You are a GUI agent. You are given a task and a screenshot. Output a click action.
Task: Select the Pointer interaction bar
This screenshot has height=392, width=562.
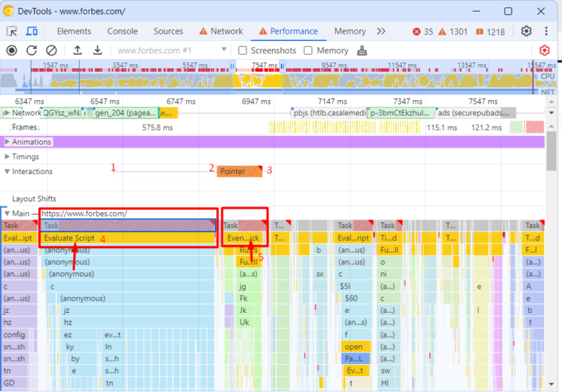coord(239,171)
